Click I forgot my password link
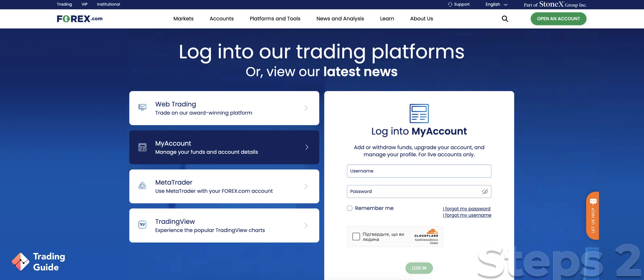This screenshot has height=280, width=644. point(466,209)
